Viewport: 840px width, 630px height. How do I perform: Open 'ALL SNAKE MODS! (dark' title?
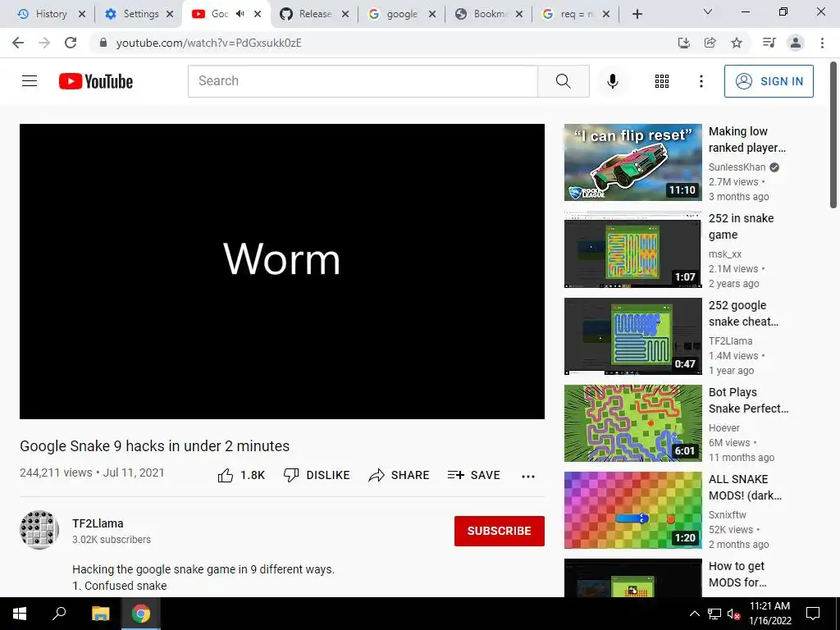click(x=745, y=487)
